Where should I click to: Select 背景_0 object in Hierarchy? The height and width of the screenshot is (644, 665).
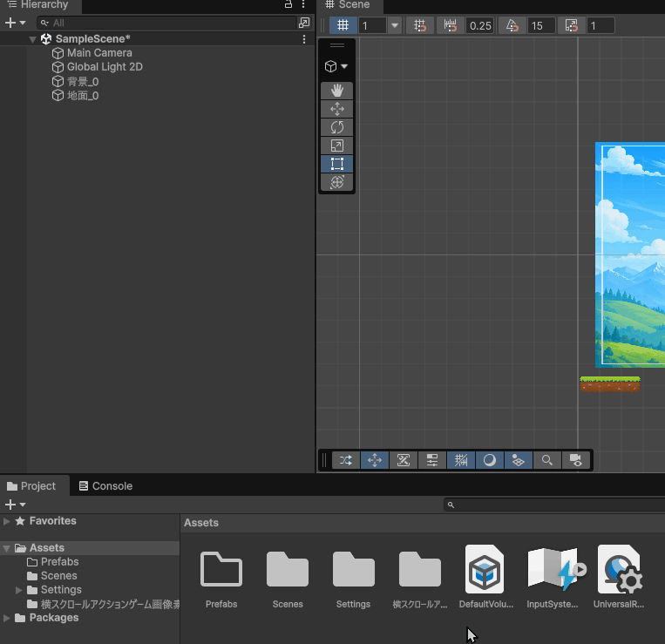pyautogui.click(x=83, y=81)
